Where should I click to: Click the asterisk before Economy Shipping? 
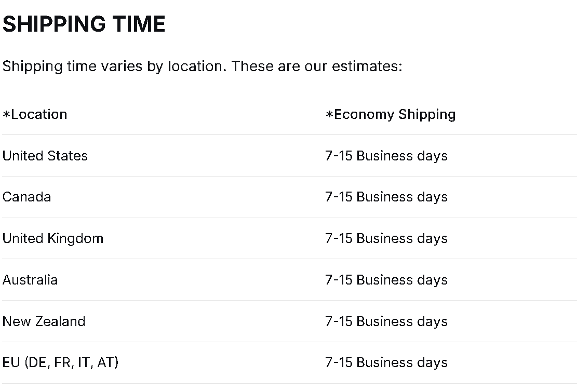coord(329,115)
